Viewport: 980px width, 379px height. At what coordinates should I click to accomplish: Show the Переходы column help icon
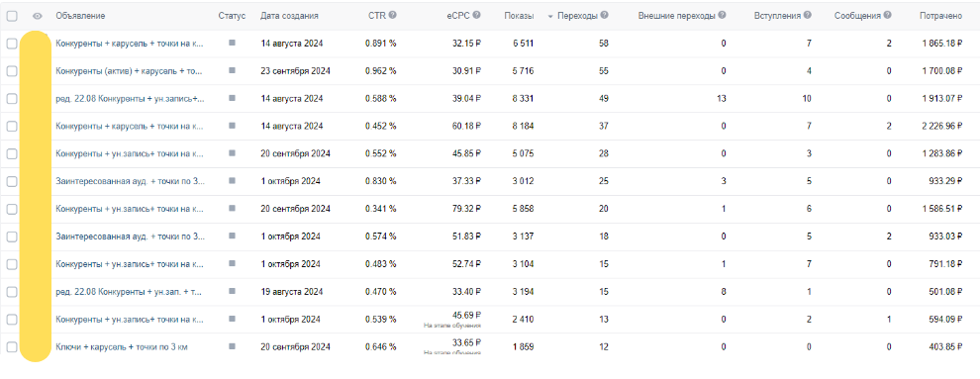[x=605, y=16]
